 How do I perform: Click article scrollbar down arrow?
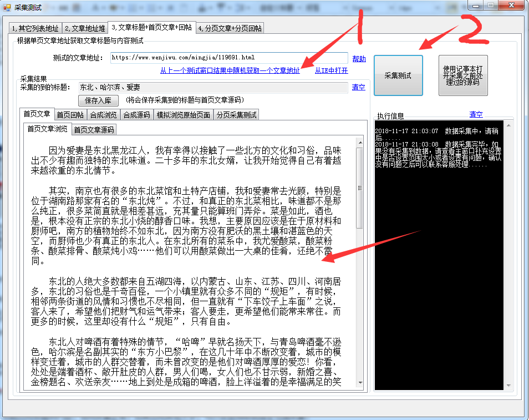coord(360,382)
